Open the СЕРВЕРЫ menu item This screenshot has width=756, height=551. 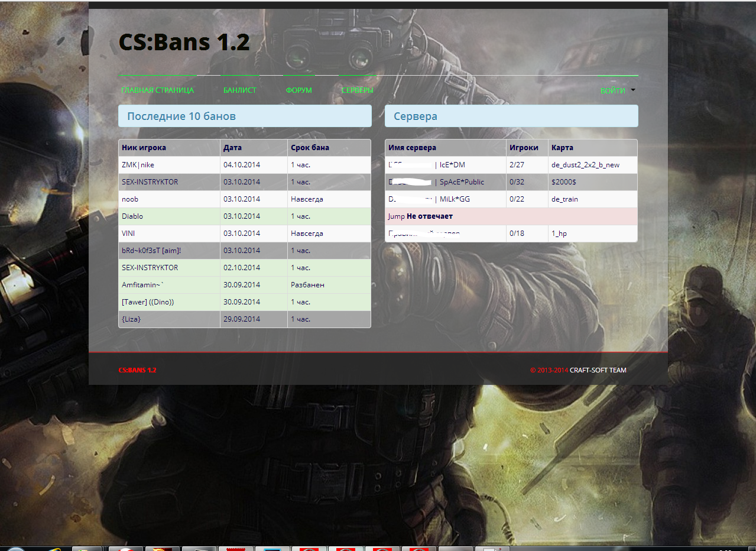coord(357,90)
